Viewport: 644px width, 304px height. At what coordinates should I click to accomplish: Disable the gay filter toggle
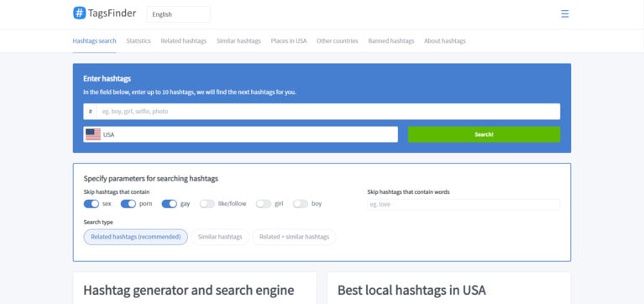(170, 204)
